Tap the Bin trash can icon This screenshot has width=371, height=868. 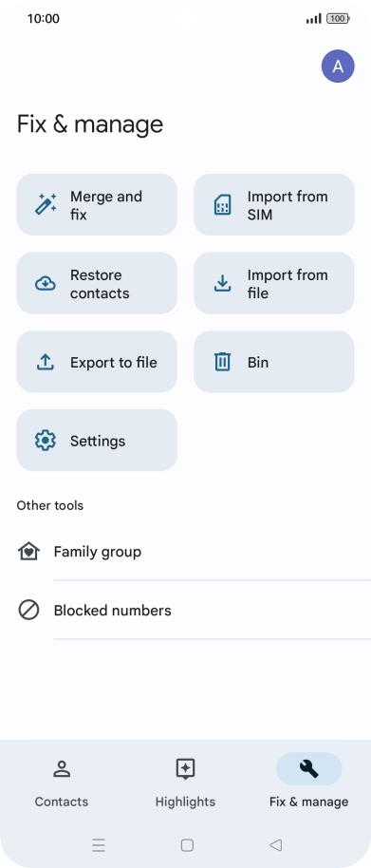point(222,362)
